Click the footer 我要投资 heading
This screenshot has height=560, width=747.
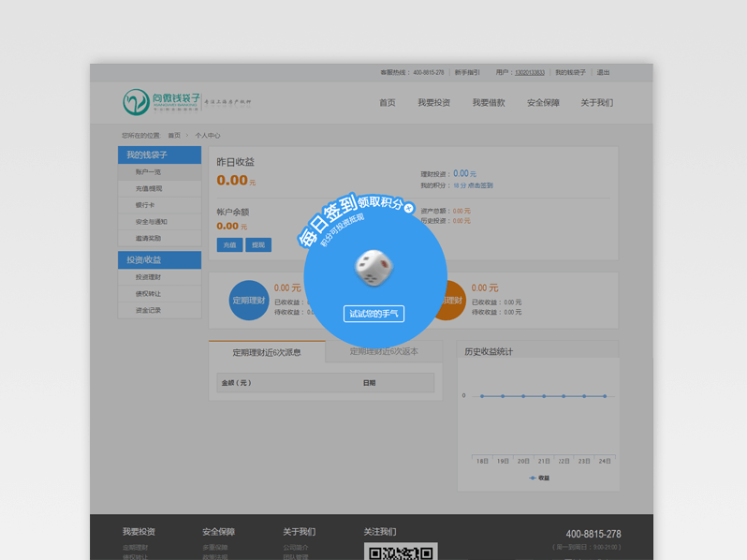click(x=139, y=532)
